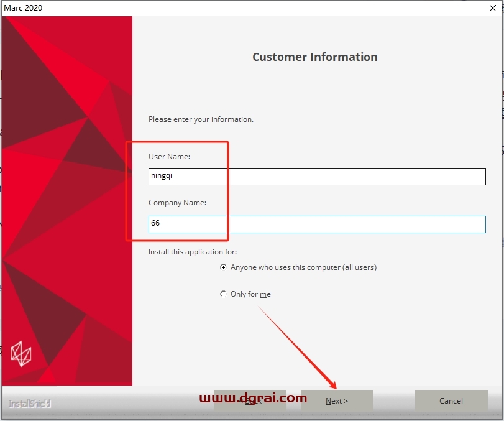
Task: Click the Install this application for label
Action: coord(193,252)
